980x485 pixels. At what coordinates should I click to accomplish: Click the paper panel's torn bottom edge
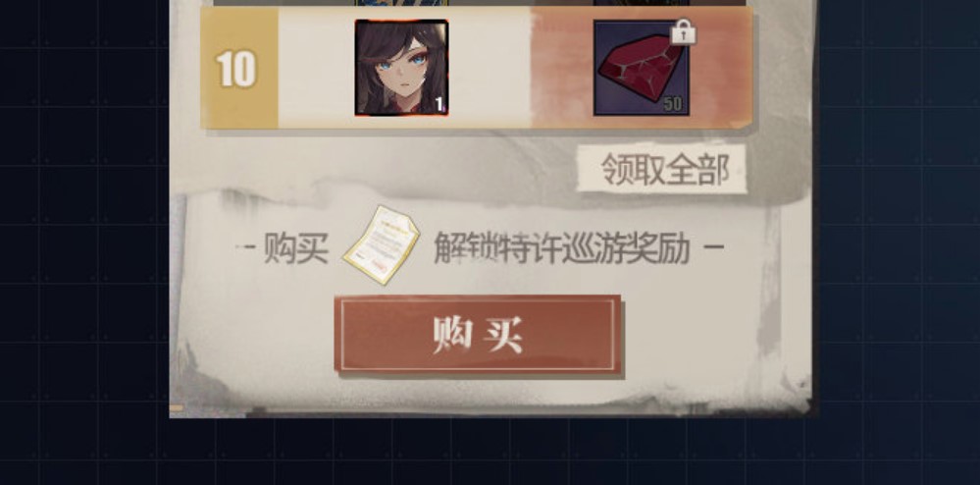click(490, 409)
